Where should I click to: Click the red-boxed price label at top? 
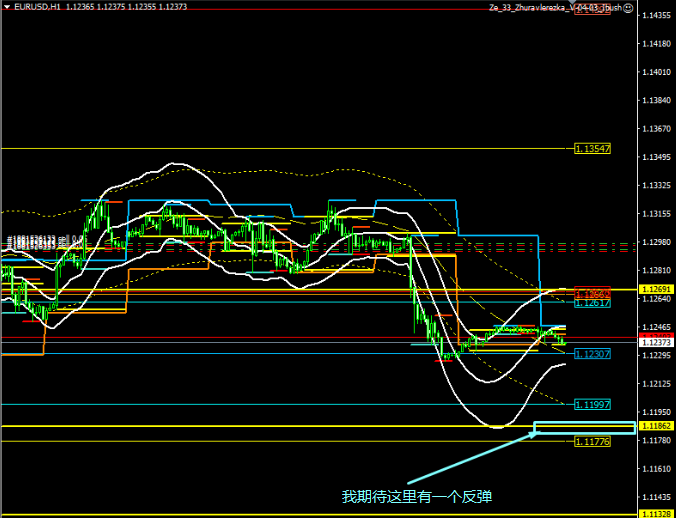591,11
